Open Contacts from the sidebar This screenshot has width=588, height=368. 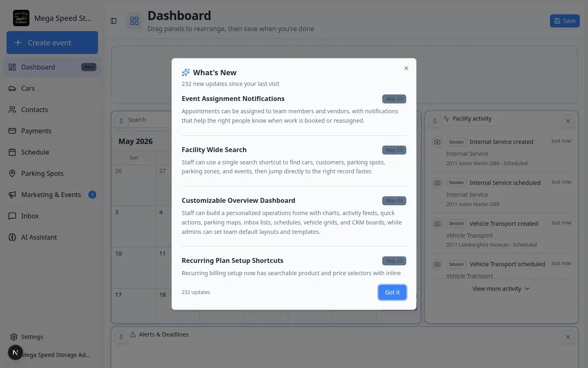(x=52, y=110)
